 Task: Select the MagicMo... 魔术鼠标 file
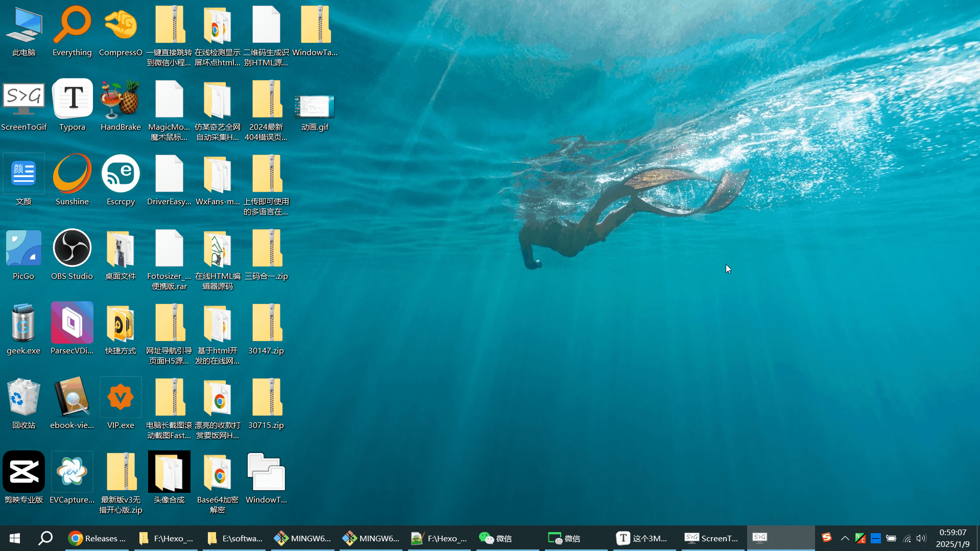point(169,111)
